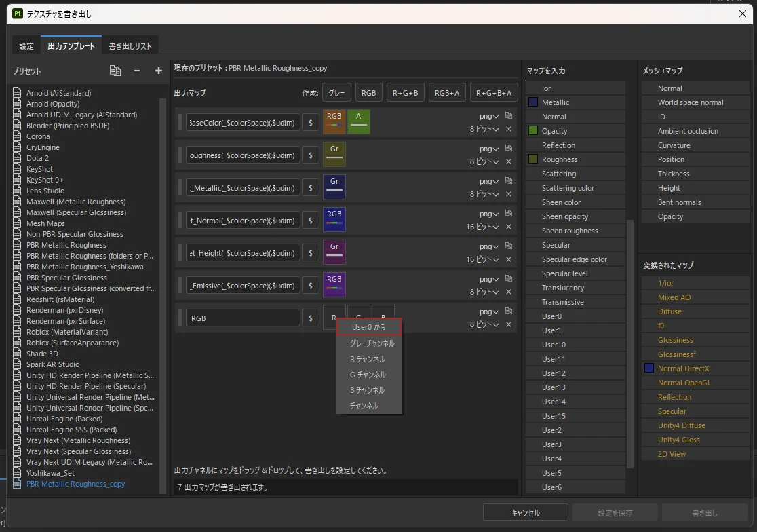Pick Normal OpenGL from converted maps
This screenshot has height=532, width=757.
click(695, 383)
